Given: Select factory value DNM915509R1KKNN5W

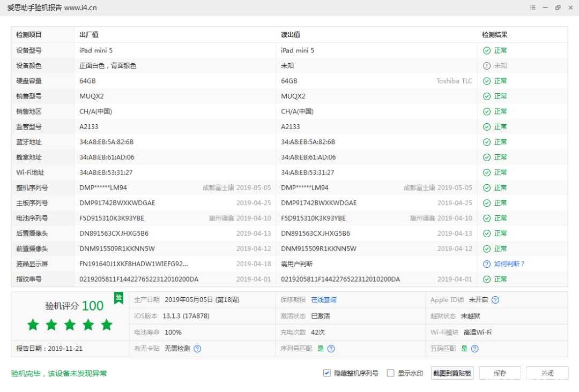Looking at the screenshot, I should click(x=117, y=249).
